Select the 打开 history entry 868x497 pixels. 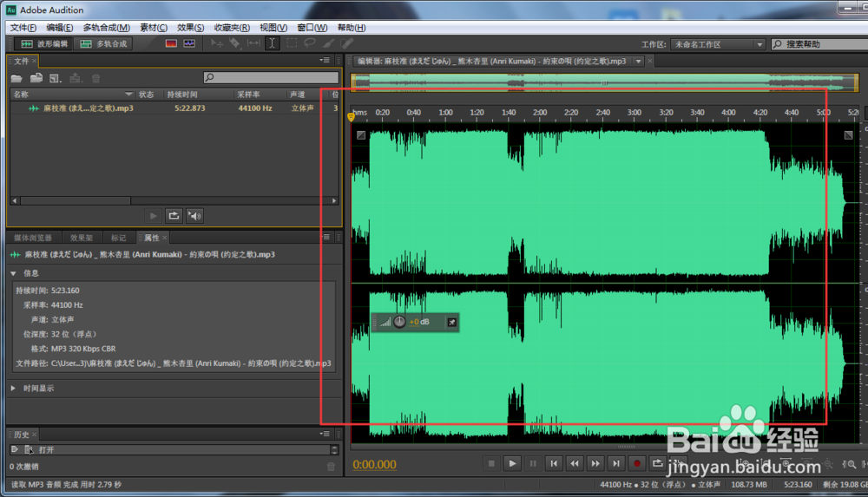click(170, 450)
